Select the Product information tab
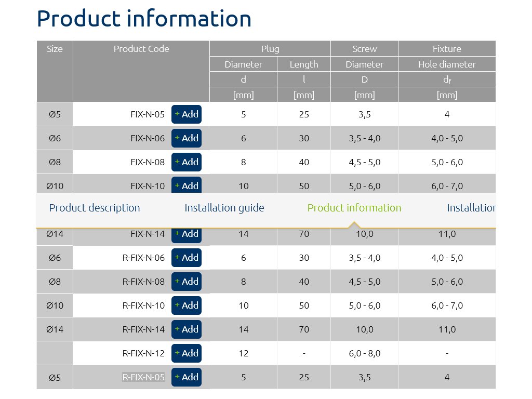This screenshot has height=399, width=532. point(354,208)
